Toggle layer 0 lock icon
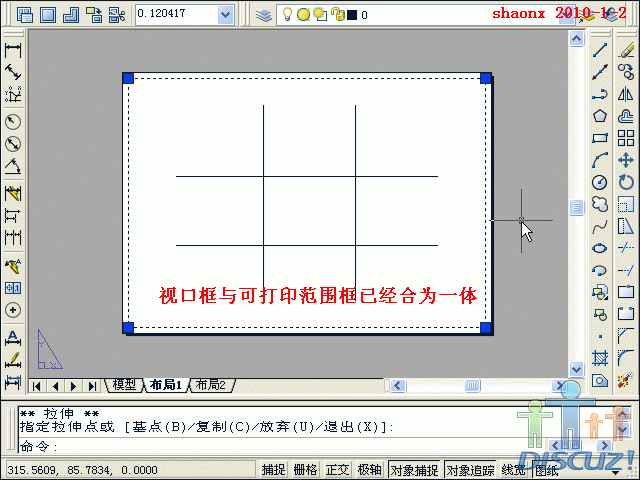This screenshot has width=640, height=480. point(337,15)
